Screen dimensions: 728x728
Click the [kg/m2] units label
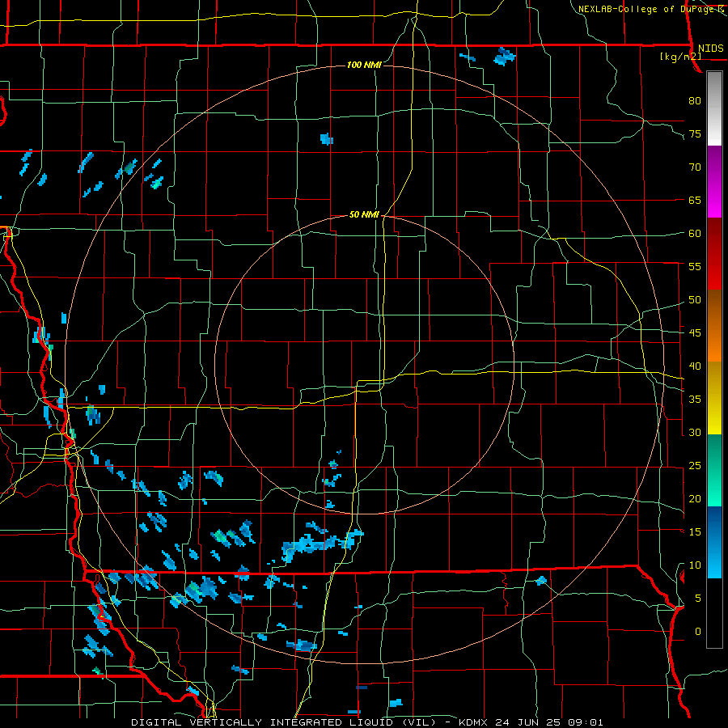(680, 57)
